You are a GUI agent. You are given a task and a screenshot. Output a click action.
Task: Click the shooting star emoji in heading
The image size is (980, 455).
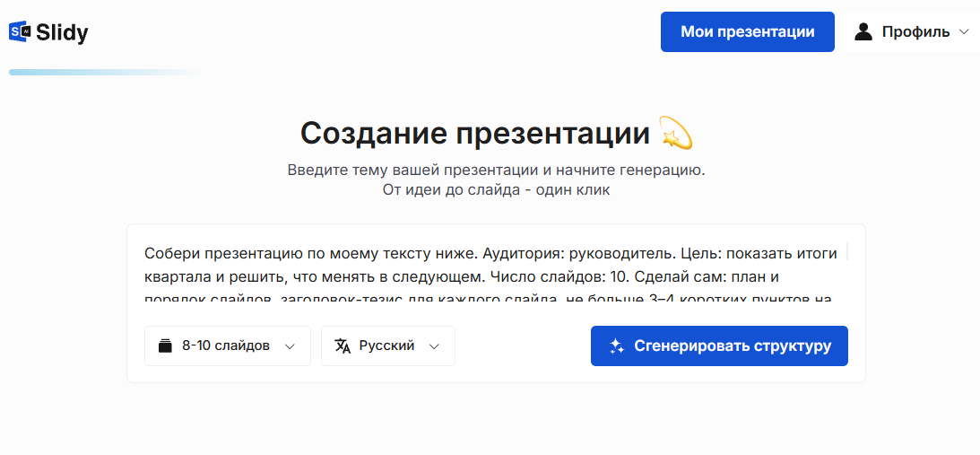(676, 133)
